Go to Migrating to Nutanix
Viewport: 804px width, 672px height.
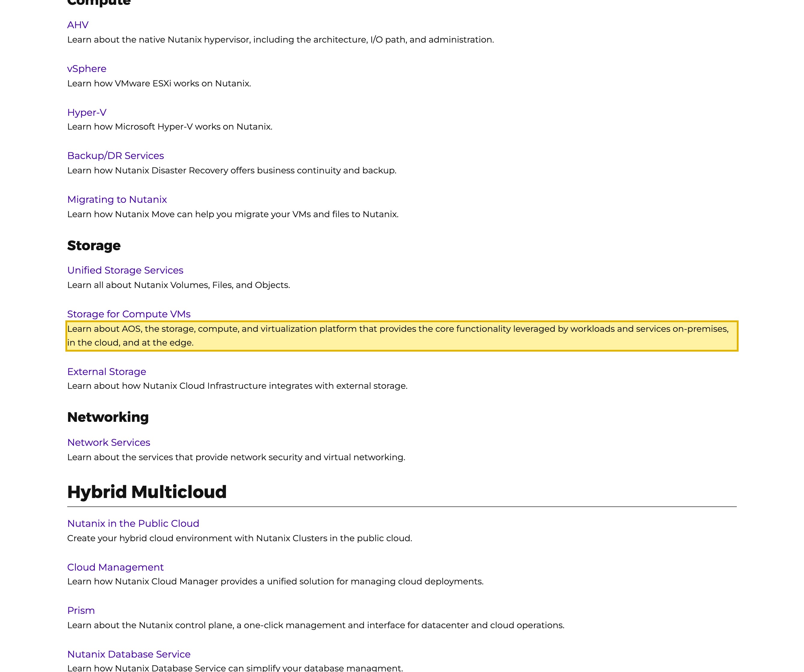pos(117,199)
